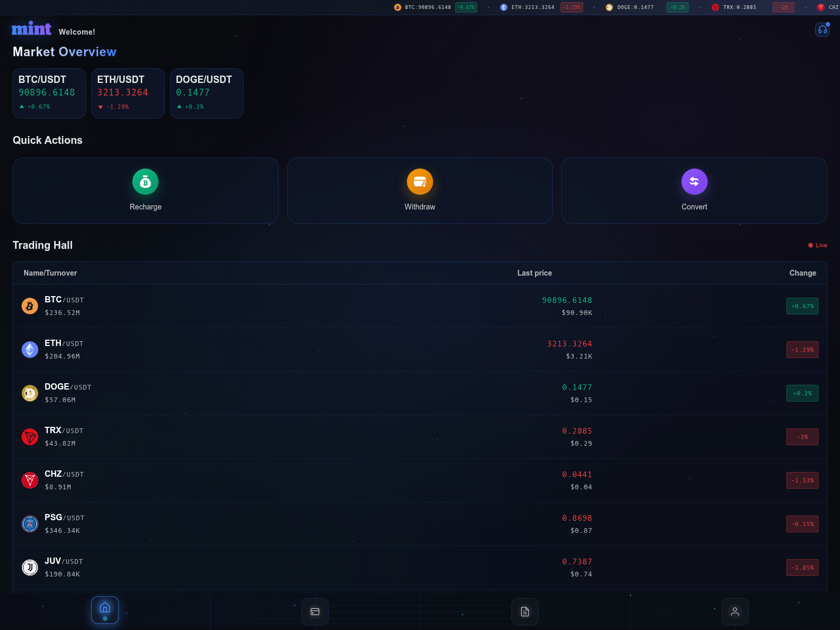The height and width of the screenshot is (630, 840).
Task: Click the +0.67% badge in top ticker
Action: point(466,7)
